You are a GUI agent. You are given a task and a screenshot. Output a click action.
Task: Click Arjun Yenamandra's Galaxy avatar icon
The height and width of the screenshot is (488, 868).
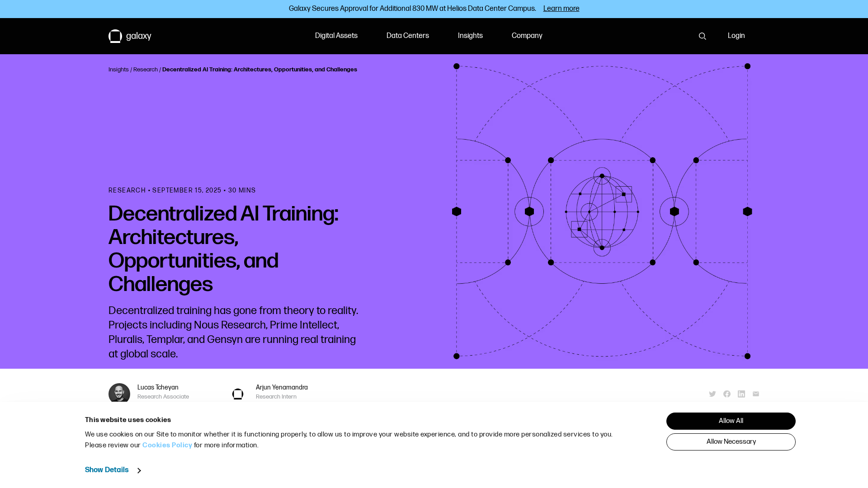[238, 394]
